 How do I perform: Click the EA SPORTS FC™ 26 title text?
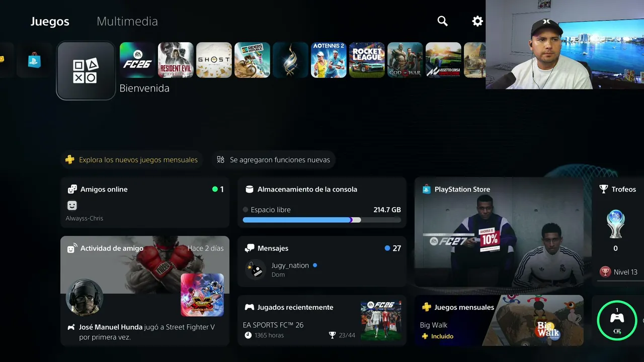click(x=273, y=325)
